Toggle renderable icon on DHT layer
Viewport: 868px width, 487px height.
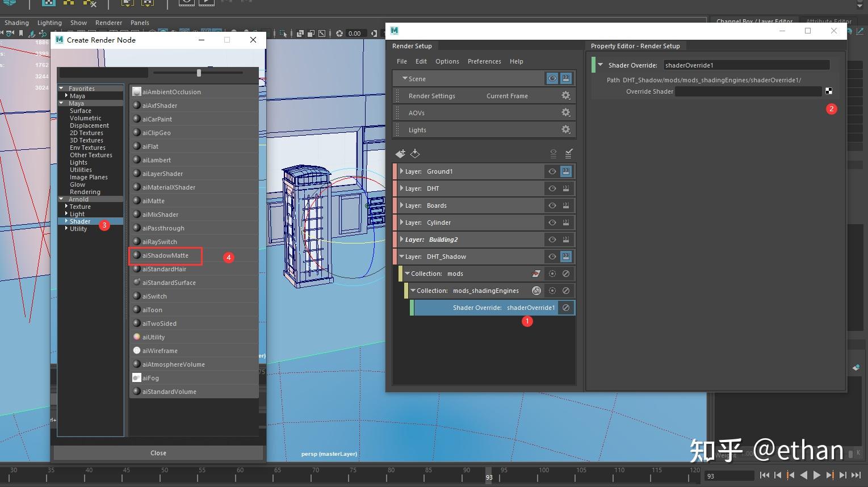pyautogui.click(x=566, y=188)
